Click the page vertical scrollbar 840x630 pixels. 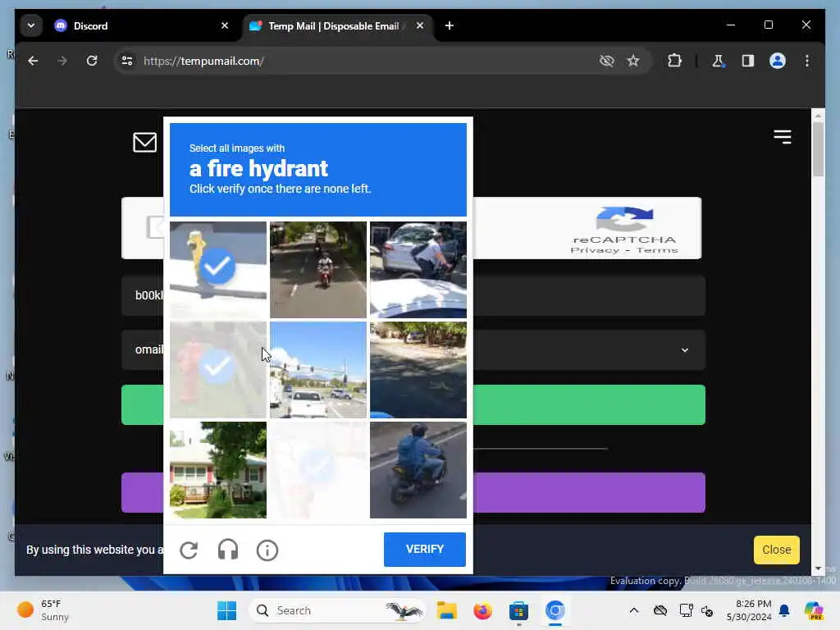818,149
